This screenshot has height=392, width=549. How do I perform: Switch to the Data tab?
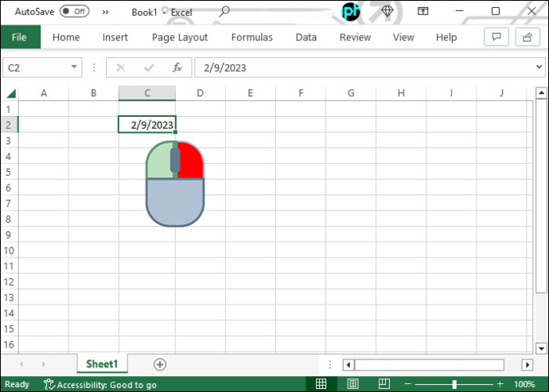(306, 37)
